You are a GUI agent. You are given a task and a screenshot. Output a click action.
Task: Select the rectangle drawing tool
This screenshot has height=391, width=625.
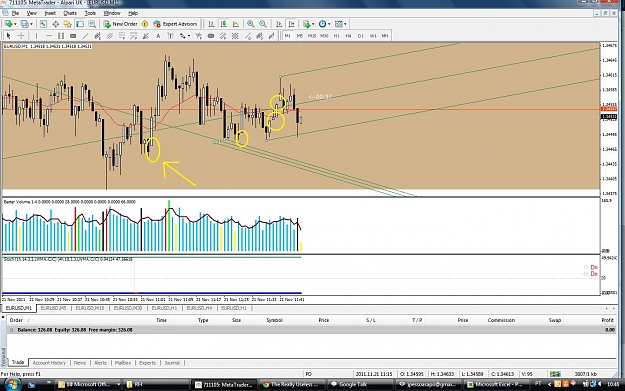click(x=73, y=36)
